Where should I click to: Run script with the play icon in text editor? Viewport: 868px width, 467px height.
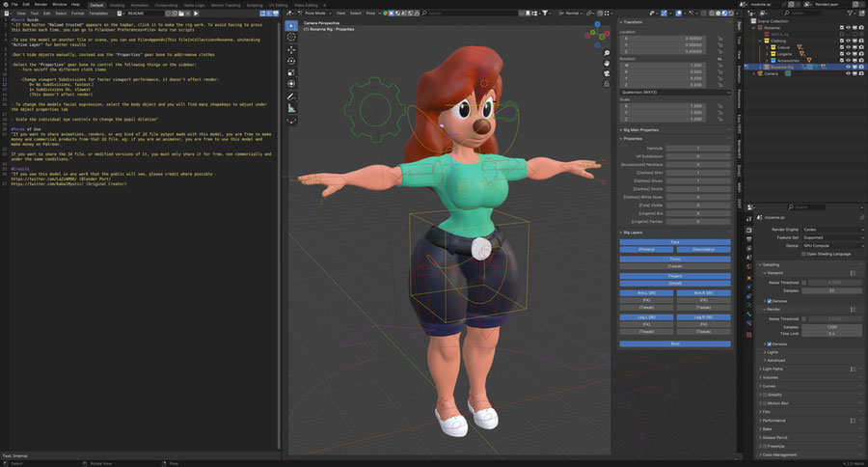click(196, 14)
